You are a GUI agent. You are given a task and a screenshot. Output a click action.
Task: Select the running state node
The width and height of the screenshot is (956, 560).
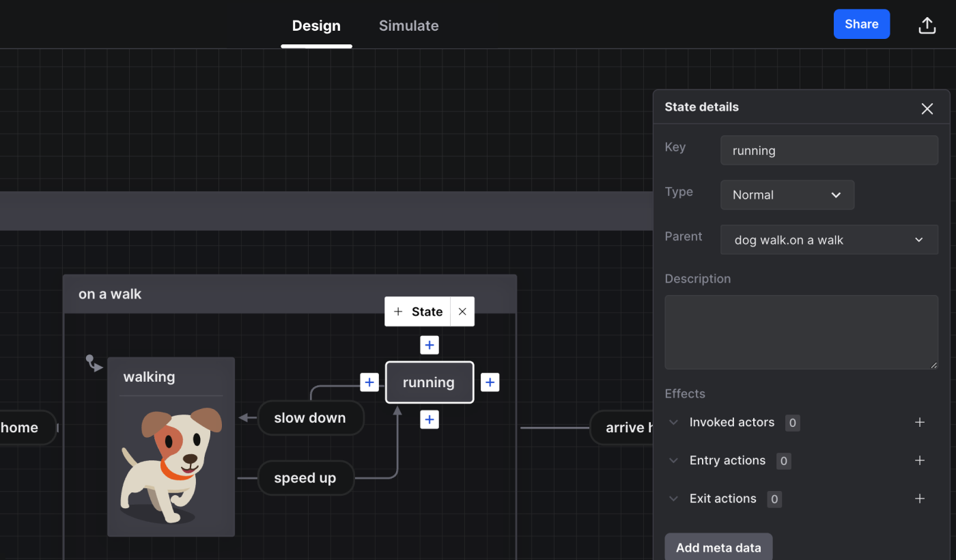[x=430, y=382]
